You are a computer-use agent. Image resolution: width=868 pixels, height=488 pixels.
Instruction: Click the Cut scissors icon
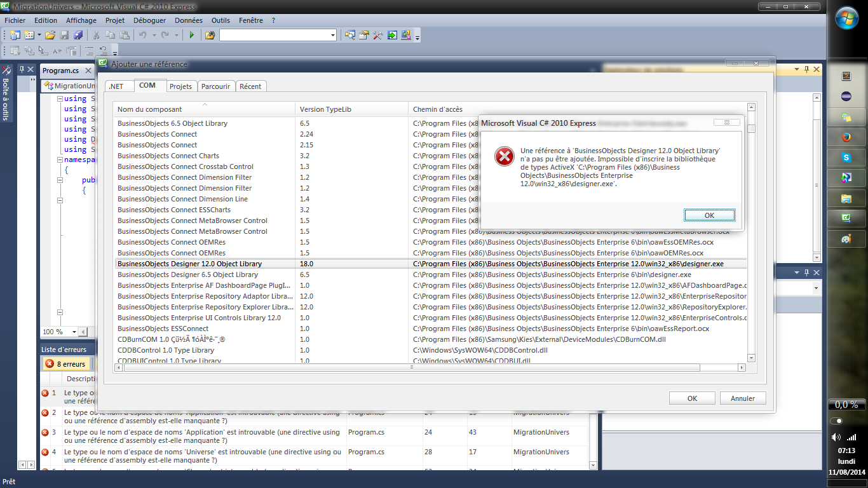tap(97, 35)
